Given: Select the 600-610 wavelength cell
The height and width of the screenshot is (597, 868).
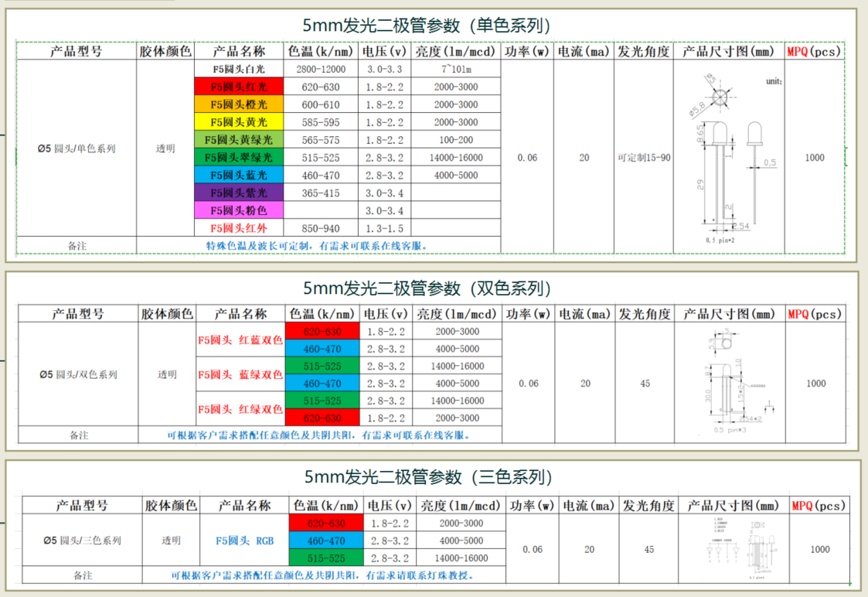Looking at the screenshot, I should click(x=321, y=104).
